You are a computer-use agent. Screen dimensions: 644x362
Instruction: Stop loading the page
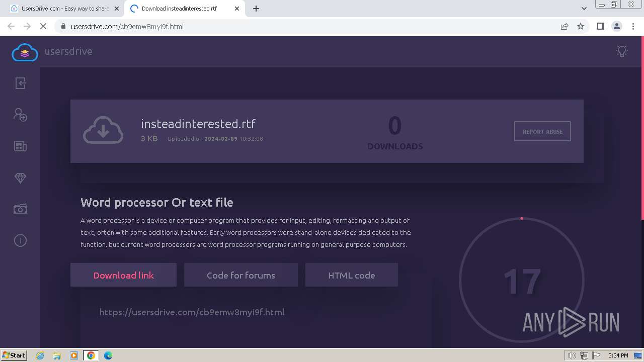pos(43,26)
